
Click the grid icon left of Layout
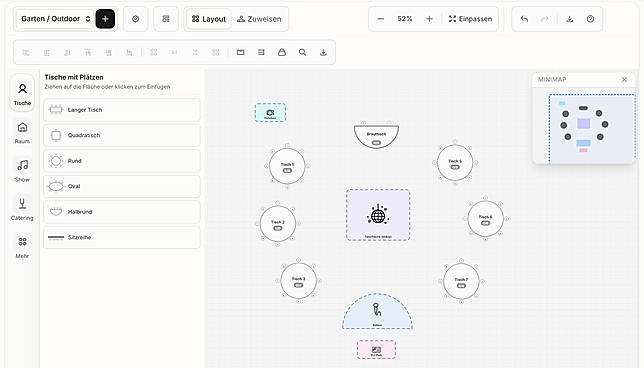[166, 19]
